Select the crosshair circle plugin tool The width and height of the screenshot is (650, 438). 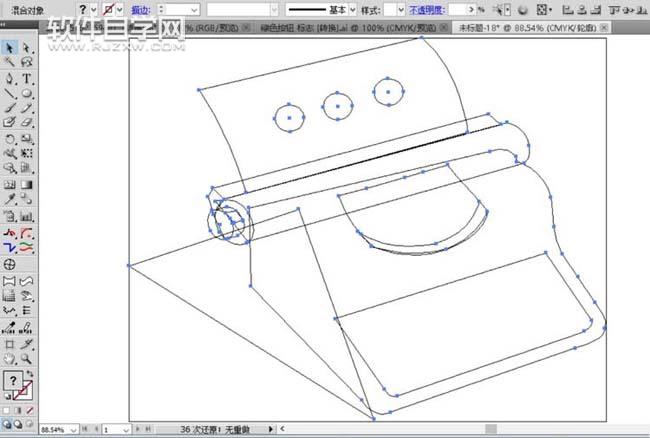(9, 264)
